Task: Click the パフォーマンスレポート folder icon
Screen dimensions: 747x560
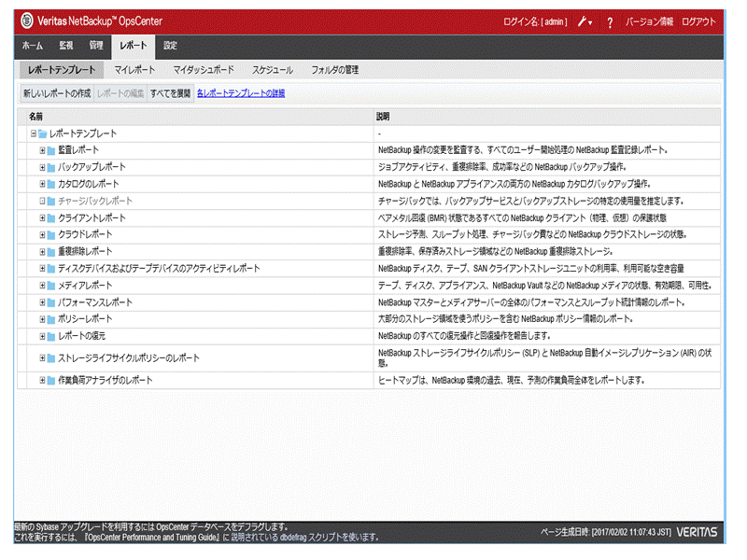Action: coord(51,302)
